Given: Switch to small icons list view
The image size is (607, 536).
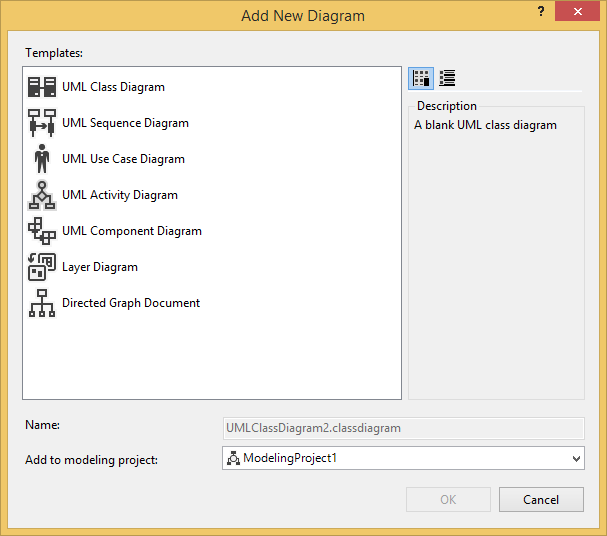Looking at the screenshot, I should (447, 79).
